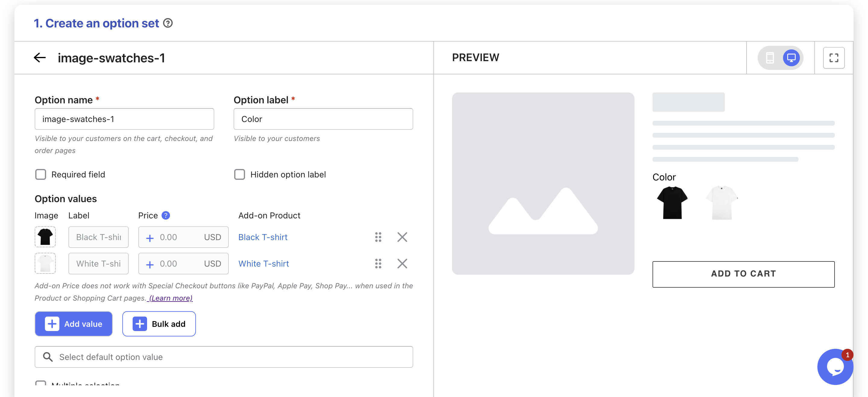Open the Black T-shirt add-on product link
The width and height of the screenshot is (868, 397).
(263, 237)
